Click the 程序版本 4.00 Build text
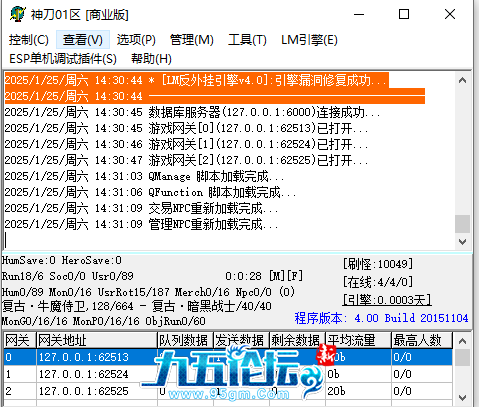 click(381, 318)
